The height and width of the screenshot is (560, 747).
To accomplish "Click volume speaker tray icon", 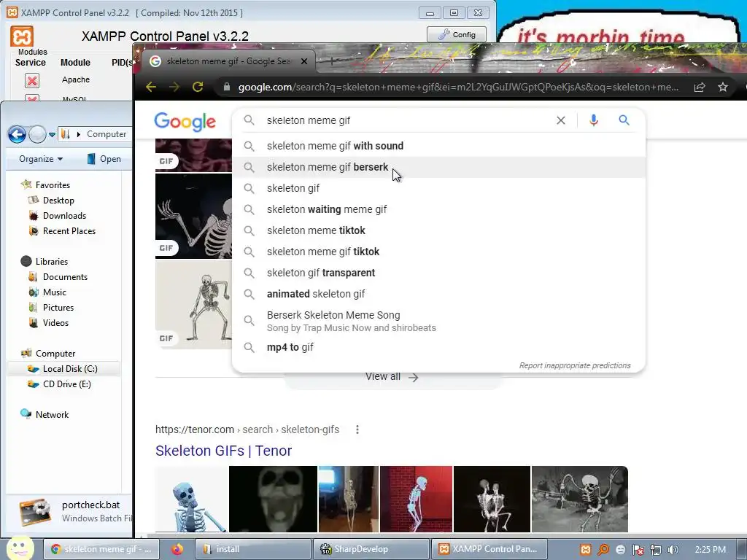I will 673,550.
